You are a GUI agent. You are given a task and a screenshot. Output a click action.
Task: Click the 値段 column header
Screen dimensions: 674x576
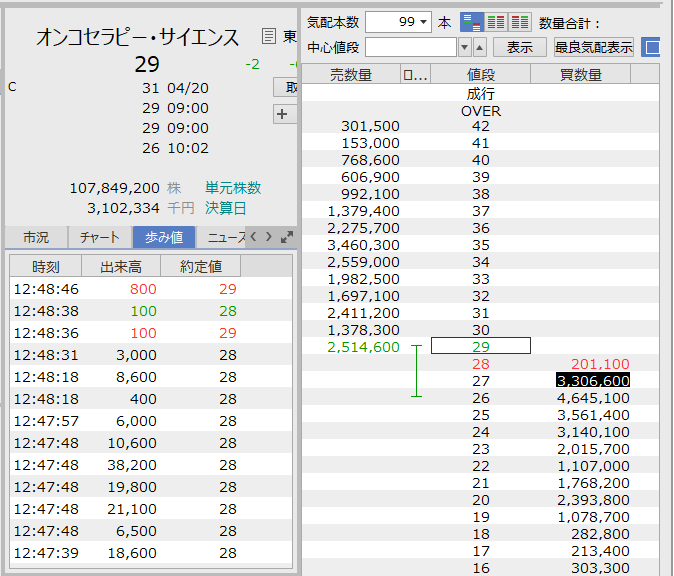point(481,74)
